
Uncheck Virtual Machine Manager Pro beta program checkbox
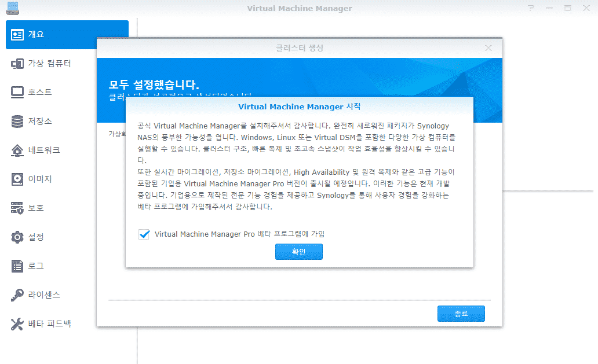click(144, 234)
